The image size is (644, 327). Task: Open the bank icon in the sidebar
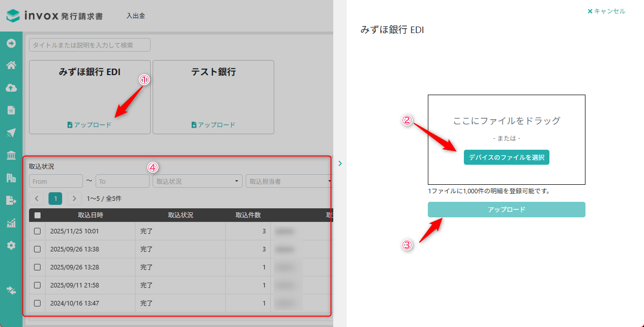click(x=11, y=156)
